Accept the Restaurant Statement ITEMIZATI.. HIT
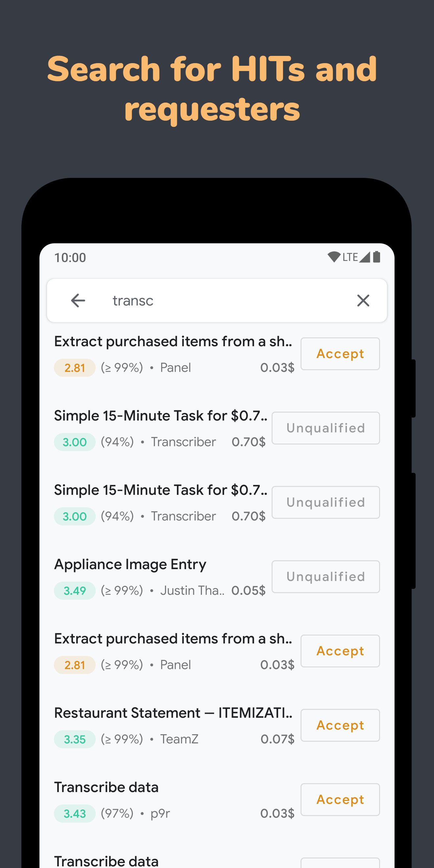This screenshot has width=434, height=868. [340, 725]
